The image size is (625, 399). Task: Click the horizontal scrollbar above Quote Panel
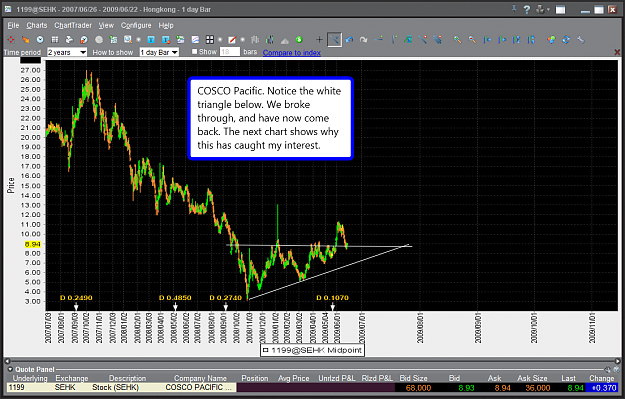point(312,361)
